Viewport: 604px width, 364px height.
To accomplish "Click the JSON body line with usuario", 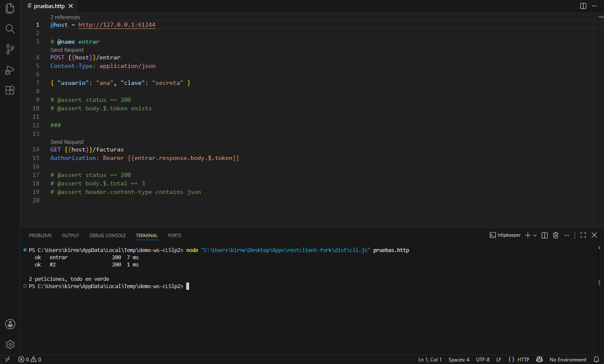I will click(x=120, y=83).
